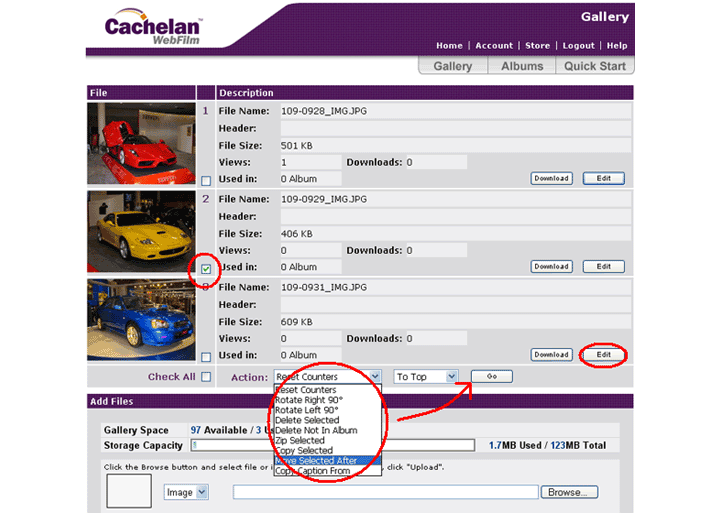Follow the Logout link

click(x=578, y=45)
